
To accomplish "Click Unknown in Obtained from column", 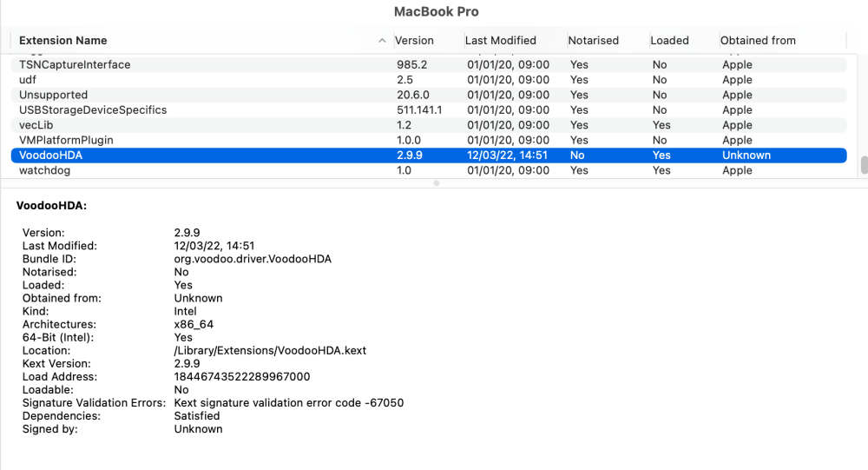I will point(746,156).
